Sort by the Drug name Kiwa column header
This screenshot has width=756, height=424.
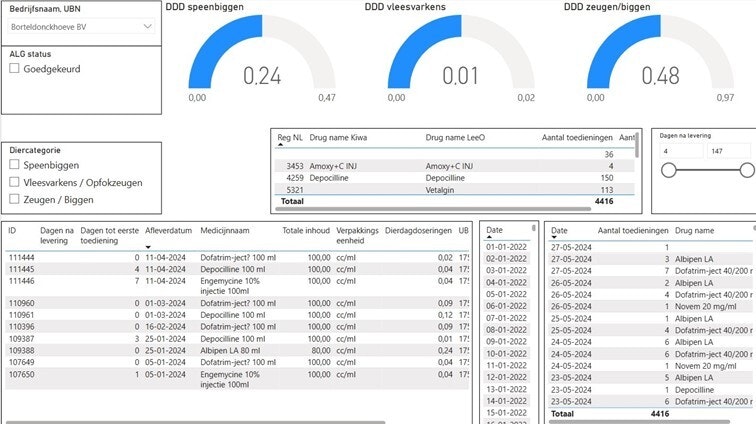[338, 136]
